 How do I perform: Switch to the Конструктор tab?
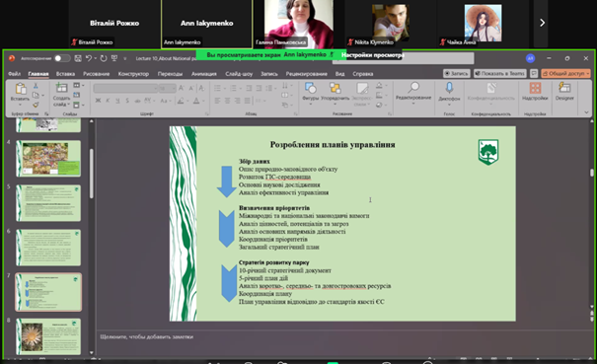point(133,73)
